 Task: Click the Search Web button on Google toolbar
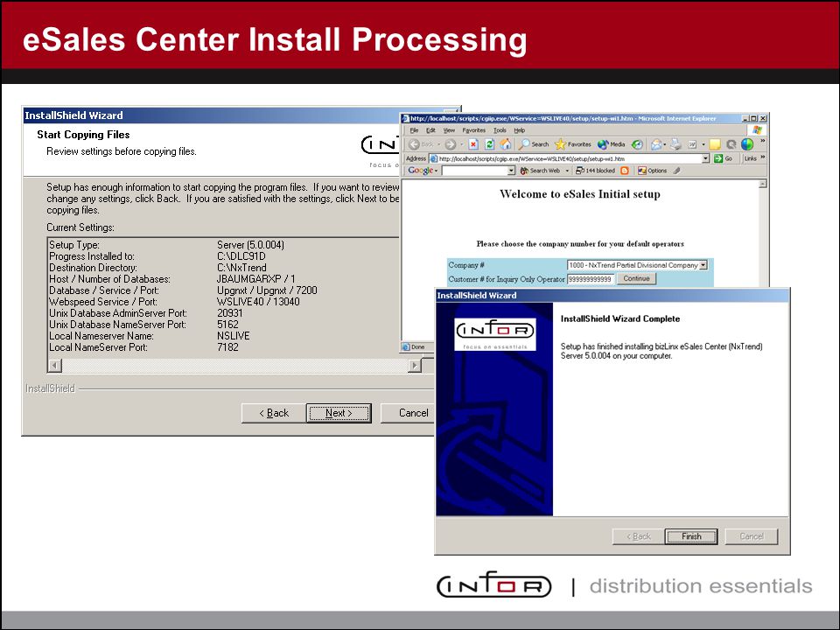point(540,171)
